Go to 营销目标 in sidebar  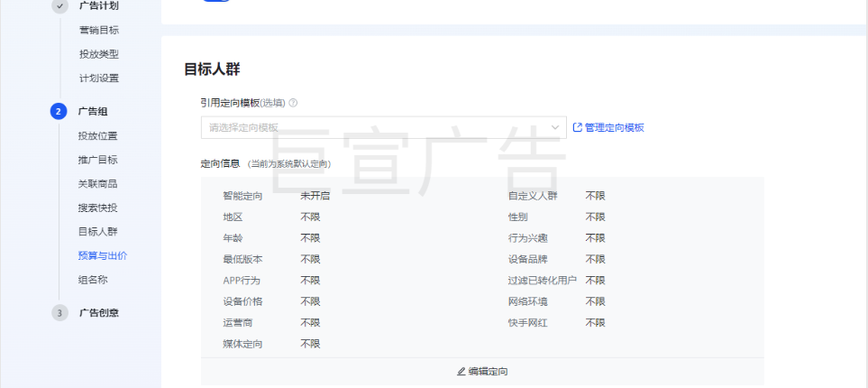click(98, 31)
